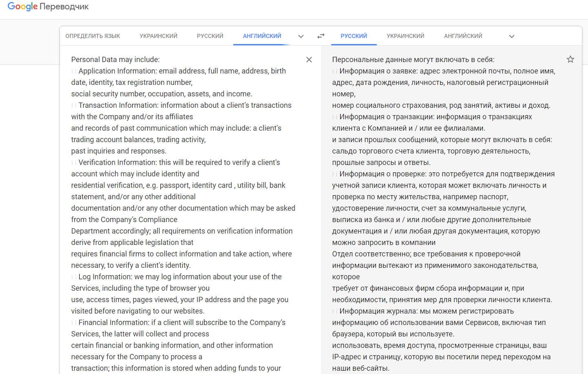This screenshot has height=374, width=588.
Task: Click 'Verification Information' line in source text
Action: pos(179,163)
